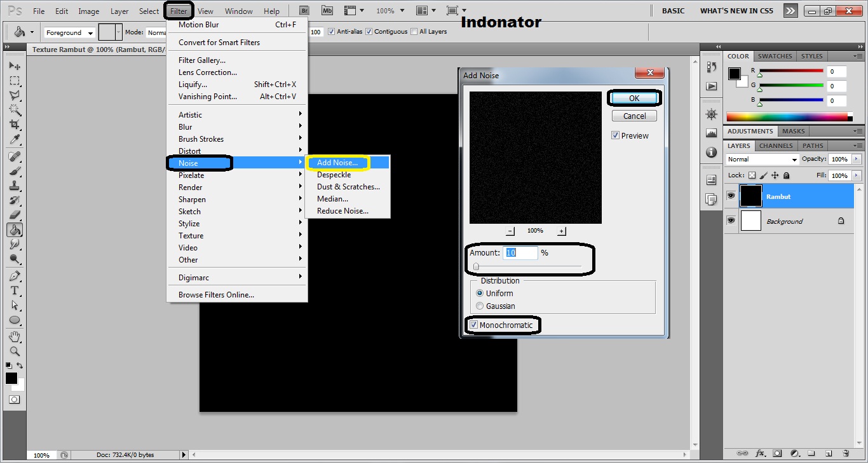
Task: Hide the Background layer
Action: click(x=731, y=221)
